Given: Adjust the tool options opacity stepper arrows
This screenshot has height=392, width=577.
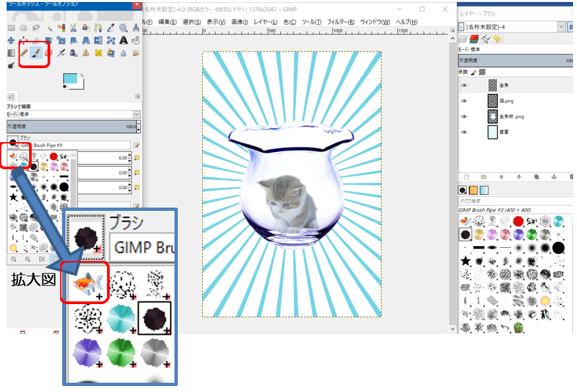Looking at the screenshot, I should coord(138,127).
